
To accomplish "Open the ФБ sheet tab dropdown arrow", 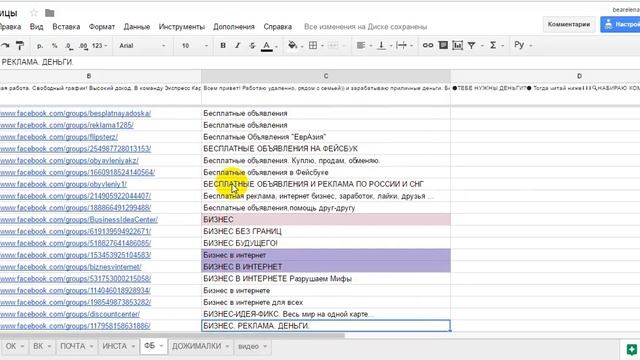I will [x=161, y=346].
